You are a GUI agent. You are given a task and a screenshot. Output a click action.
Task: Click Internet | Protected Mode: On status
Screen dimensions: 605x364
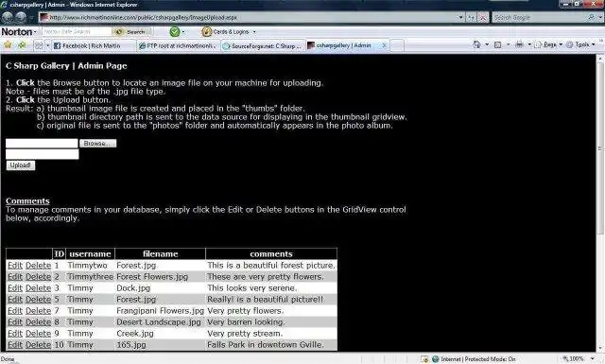point(474,359)
